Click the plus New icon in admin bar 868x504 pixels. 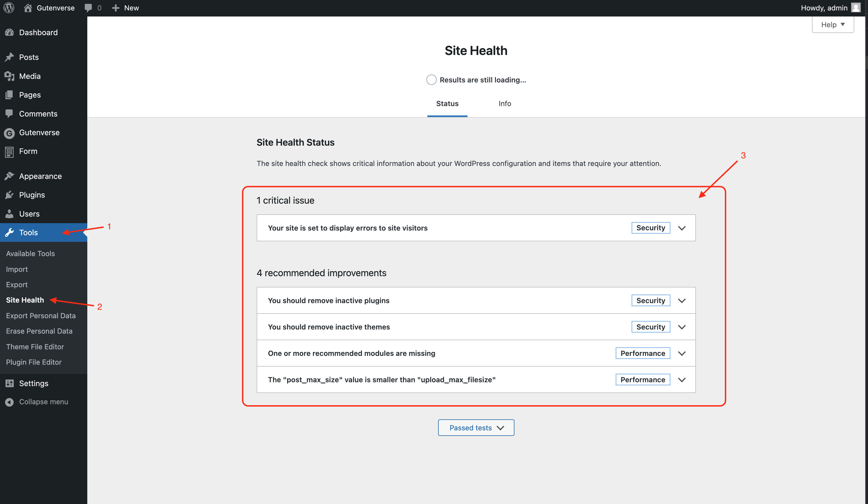click(x=116, y=8)
